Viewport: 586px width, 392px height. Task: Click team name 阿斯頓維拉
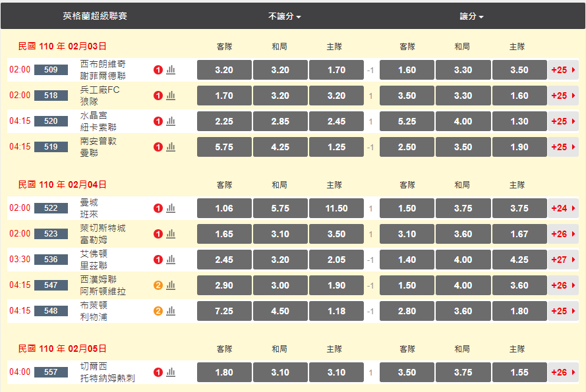click(103, 291)
